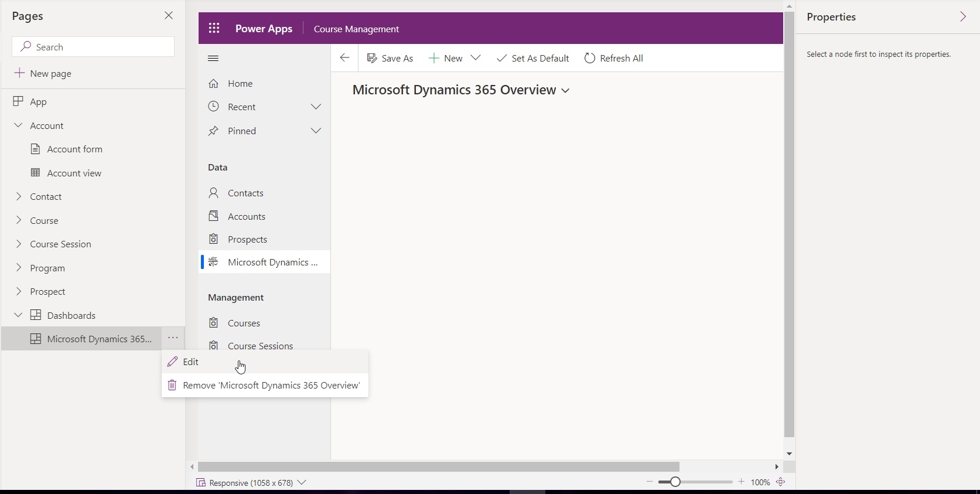The width and height of the screenshot is (980, 494).
Task: Collapse the Dashboards tree node
Action: click(x=18, y=315)
